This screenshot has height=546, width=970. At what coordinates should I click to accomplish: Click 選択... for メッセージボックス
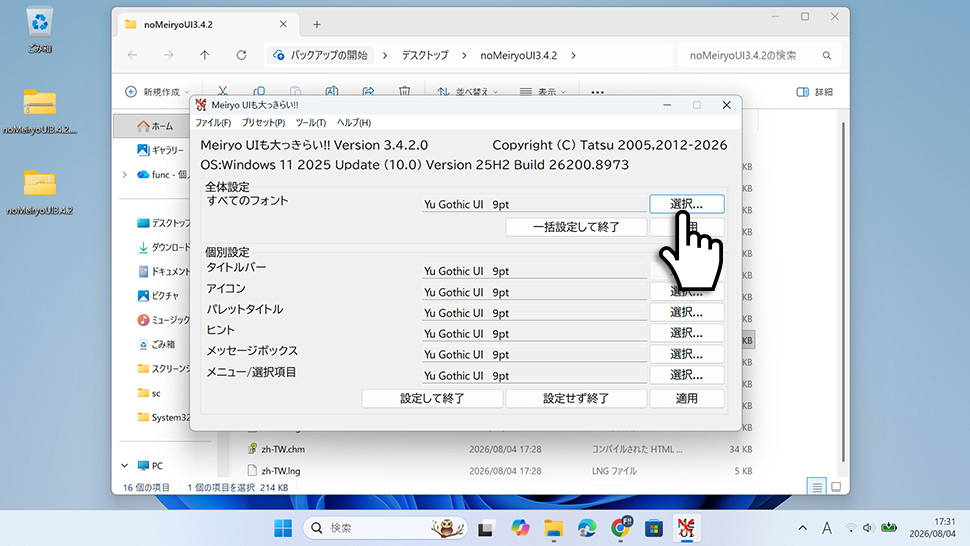point(687,354)
